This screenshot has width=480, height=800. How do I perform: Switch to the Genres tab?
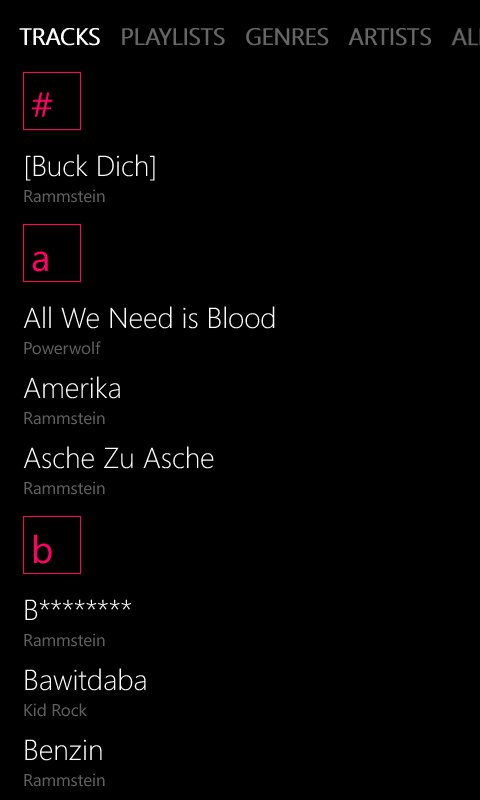tap(287, 37)
